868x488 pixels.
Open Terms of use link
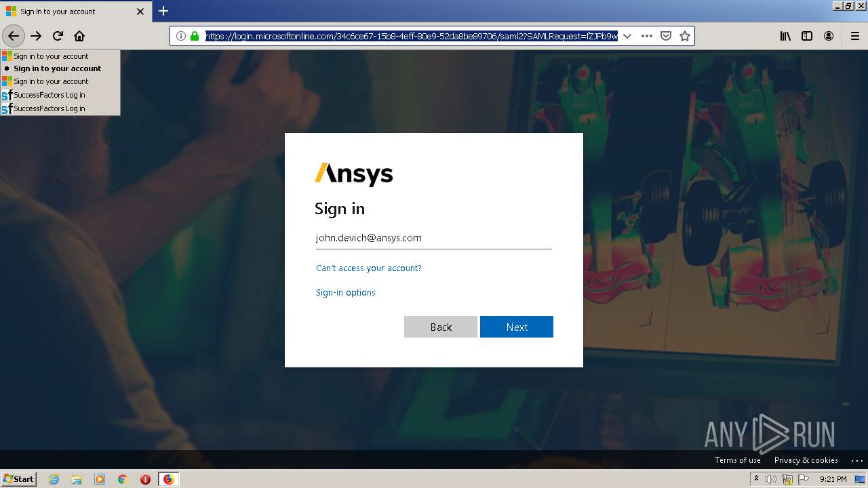(x=737, y=460)
